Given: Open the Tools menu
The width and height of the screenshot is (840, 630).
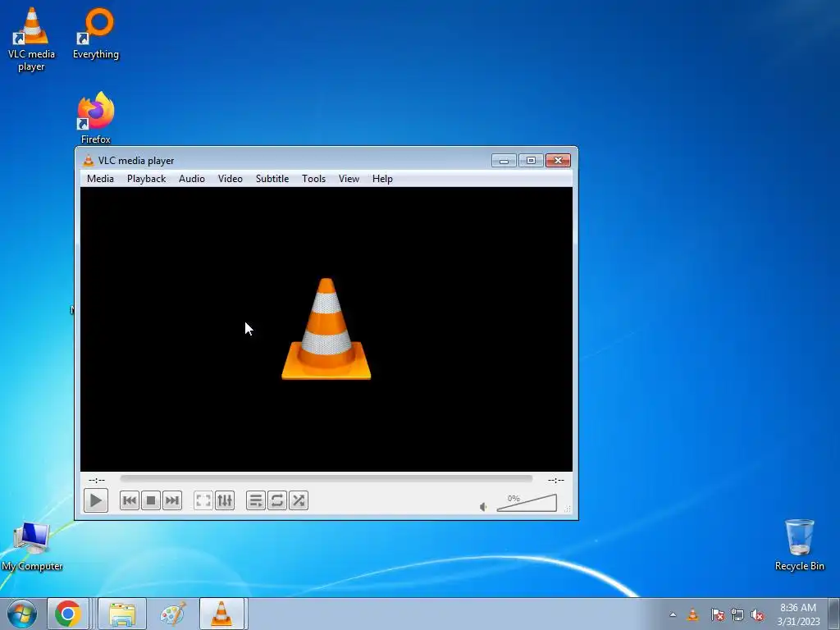Looking at the screenshot, I should tap(313, 179).
